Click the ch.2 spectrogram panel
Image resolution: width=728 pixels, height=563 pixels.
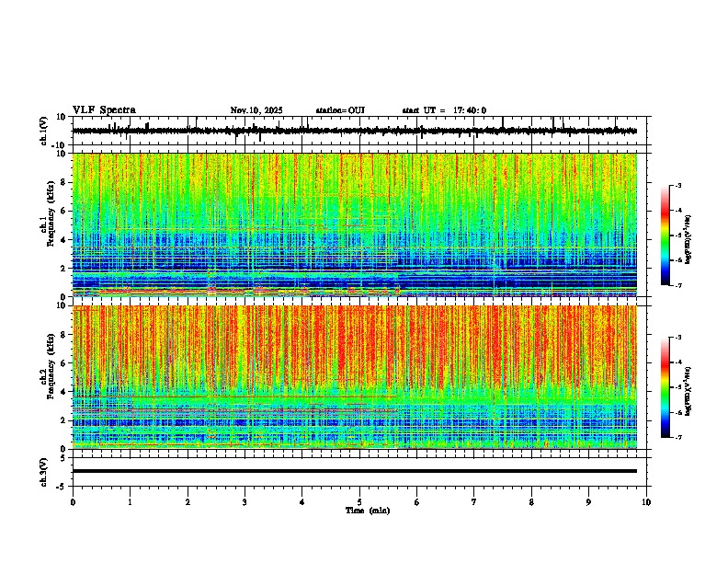pyautogui.click(x=355, y=377)
